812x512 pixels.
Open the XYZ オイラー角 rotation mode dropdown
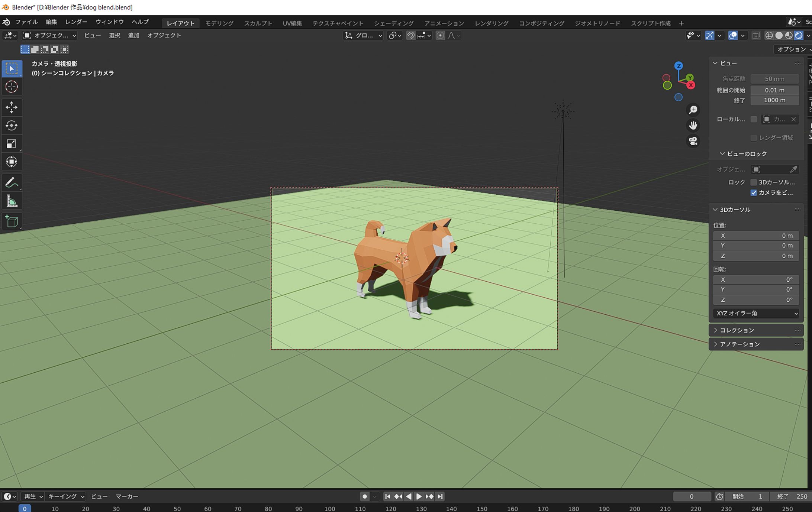(x=756, y=313)
